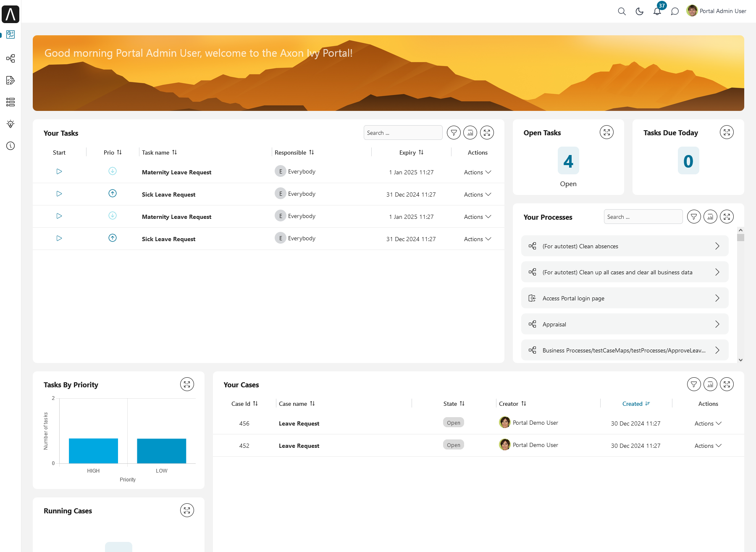Open Leave Request case 452

point(299,446)
